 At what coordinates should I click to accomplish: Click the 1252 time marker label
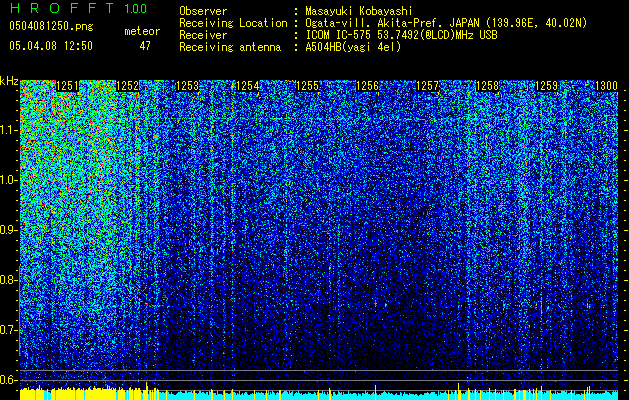(x=127, y=86)
